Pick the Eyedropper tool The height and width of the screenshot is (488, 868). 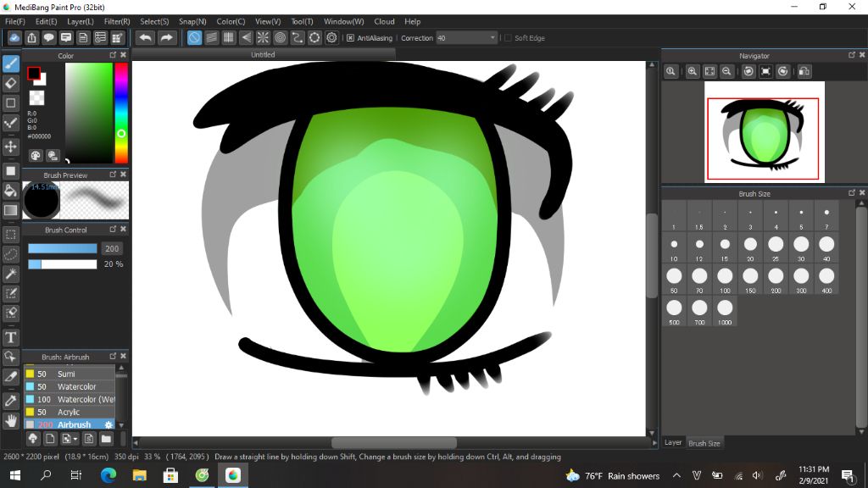11,399
